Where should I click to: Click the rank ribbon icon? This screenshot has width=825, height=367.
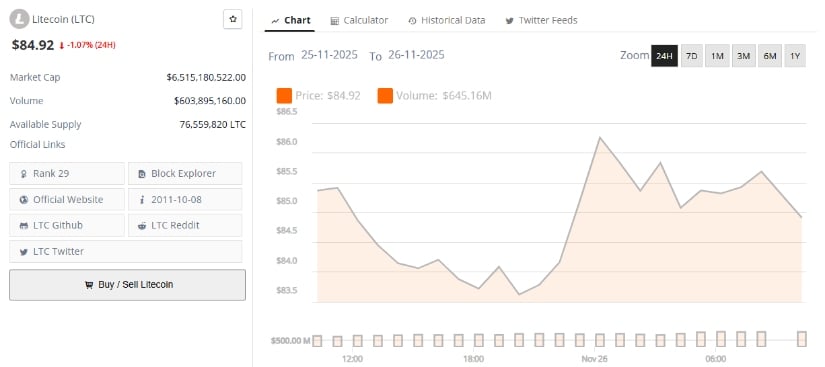click(x=24, y=174)
